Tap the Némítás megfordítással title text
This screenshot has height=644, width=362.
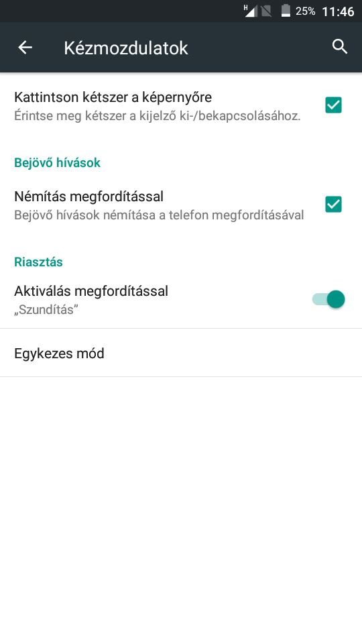tap(88, 197)
